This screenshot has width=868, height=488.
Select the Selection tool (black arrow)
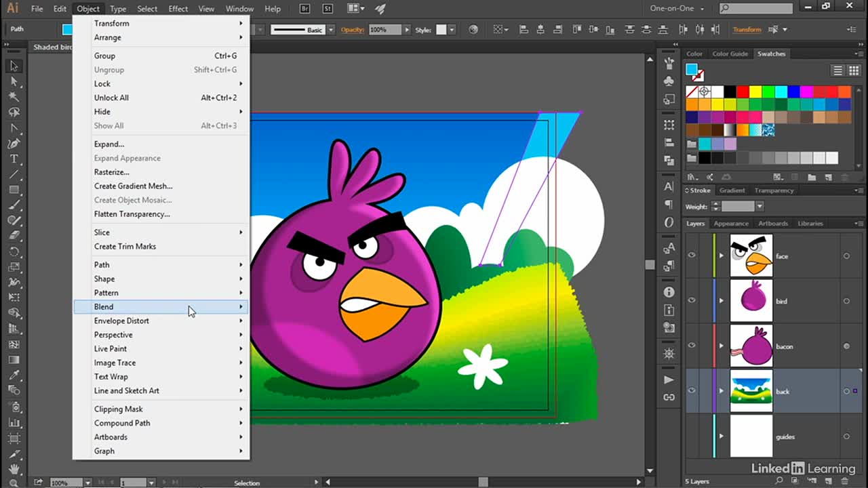point(14,66)
